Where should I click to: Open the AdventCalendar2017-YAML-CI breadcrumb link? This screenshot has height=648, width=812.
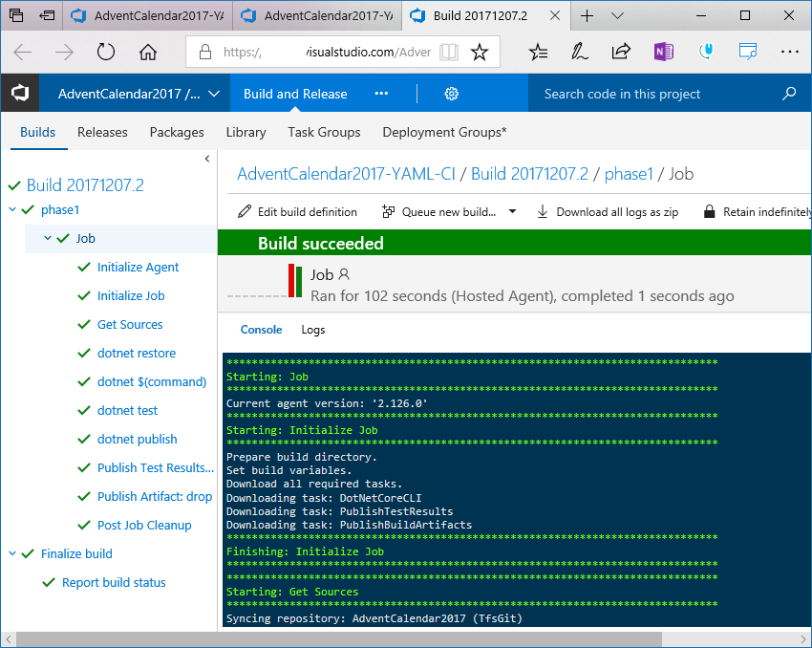point(346,174)
